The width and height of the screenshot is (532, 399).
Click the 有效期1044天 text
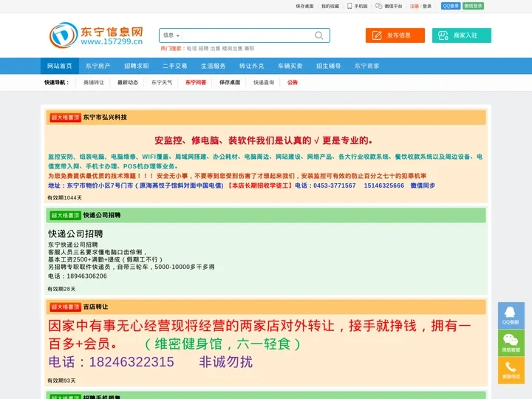coord(64,198)
